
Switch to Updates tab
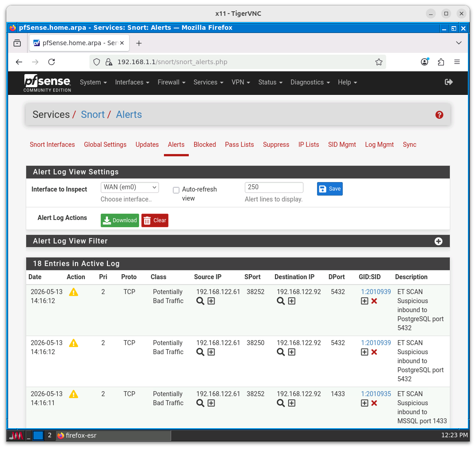[147, 145]
